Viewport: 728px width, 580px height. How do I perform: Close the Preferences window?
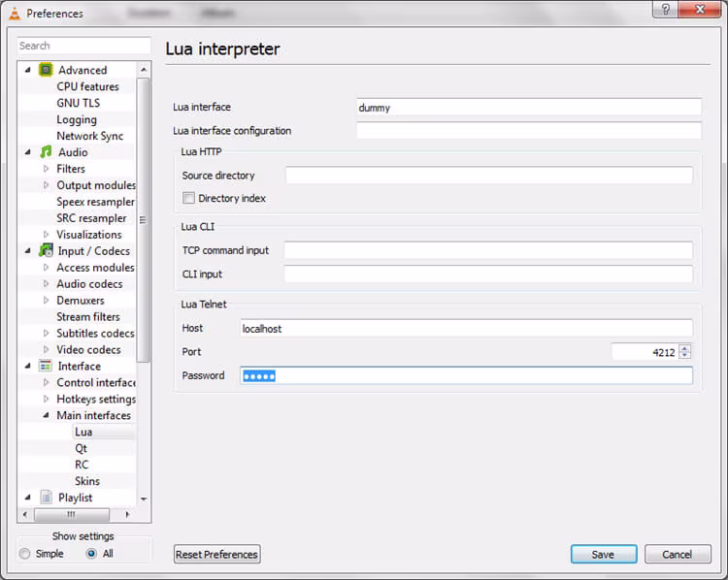click(x=700, y=10)
